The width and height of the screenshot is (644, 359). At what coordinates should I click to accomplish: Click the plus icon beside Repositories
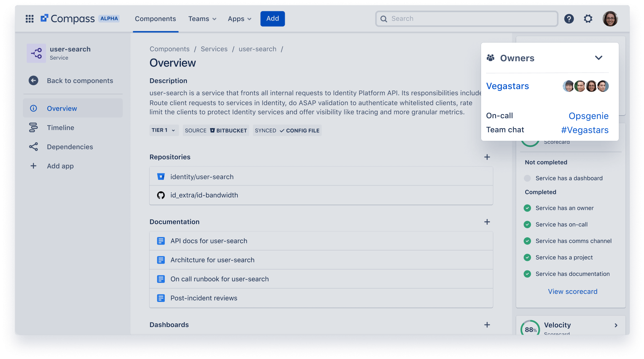click(487, 157)
